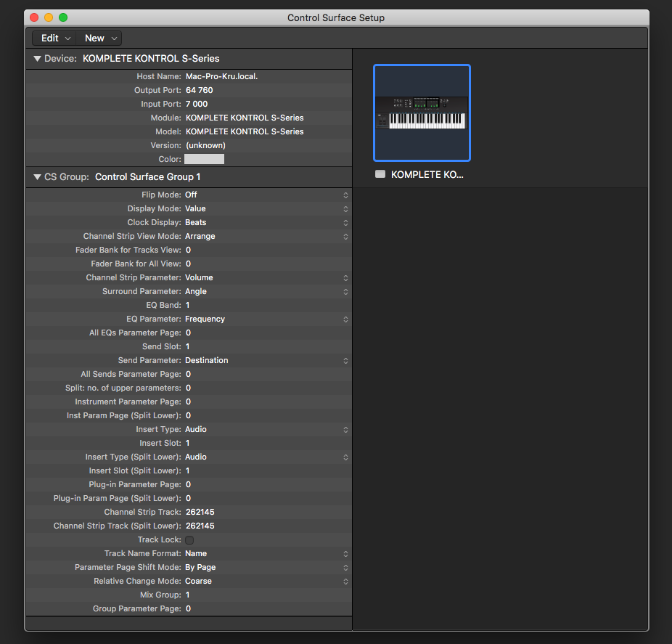Image resolution: width=672 pixels, height=644 pixels.
Task: Click the Output Port value 64 760
Action: point(200,90)
